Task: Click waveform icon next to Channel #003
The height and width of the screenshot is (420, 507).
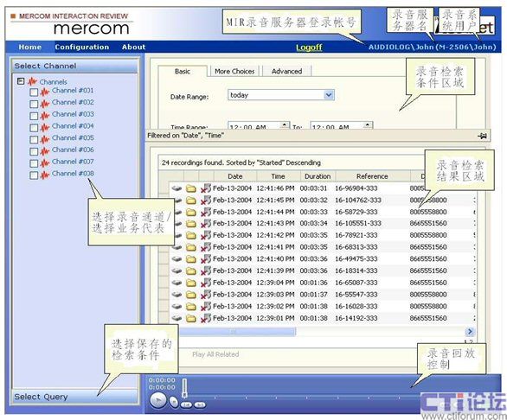Action: (45, 115)
